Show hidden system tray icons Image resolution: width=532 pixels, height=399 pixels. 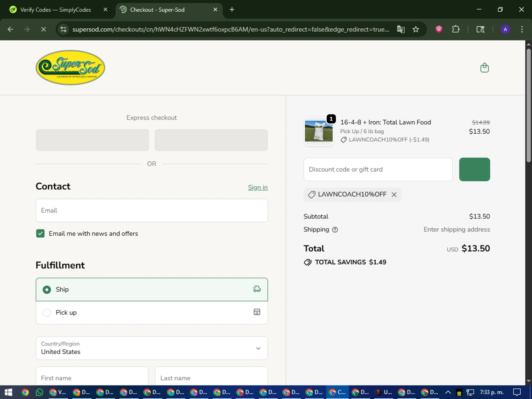(x=448, y=392)
